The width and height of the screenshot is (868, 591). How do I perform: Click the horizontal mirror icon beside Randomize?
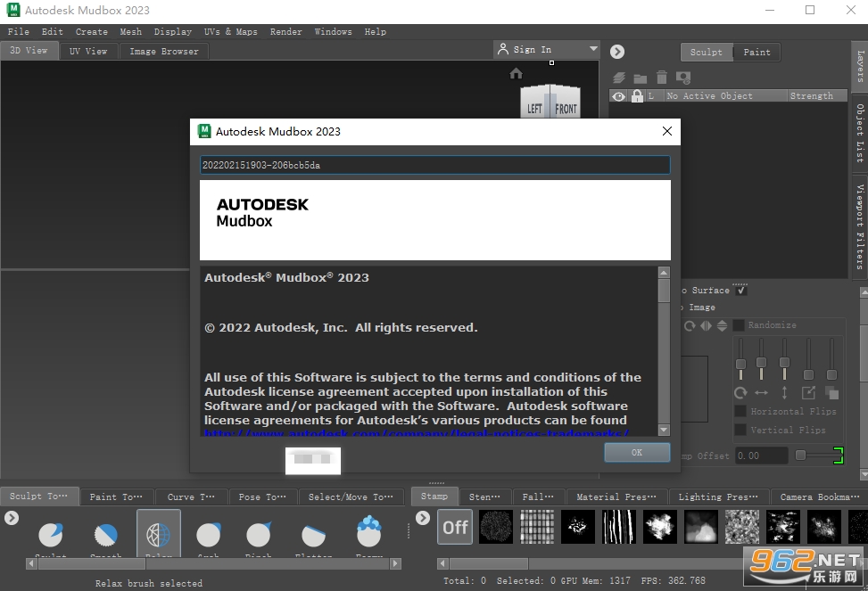(706, 326)
